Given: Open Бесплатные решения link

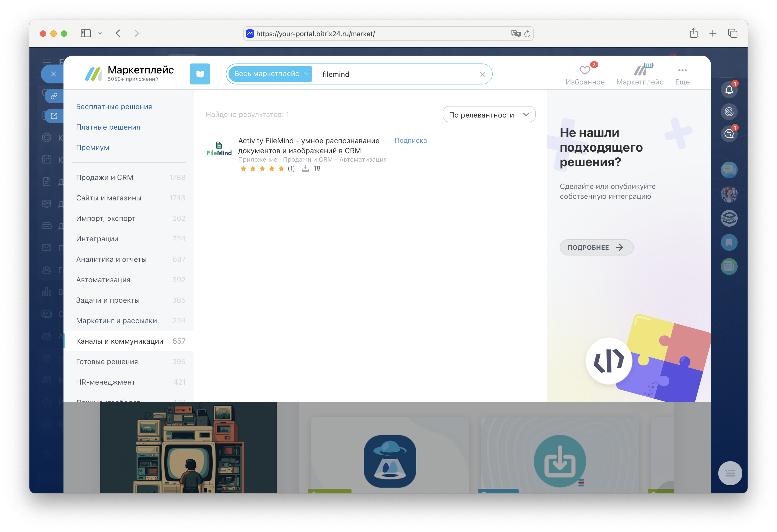Looking at the screenshot, I should tap(114, 107).
